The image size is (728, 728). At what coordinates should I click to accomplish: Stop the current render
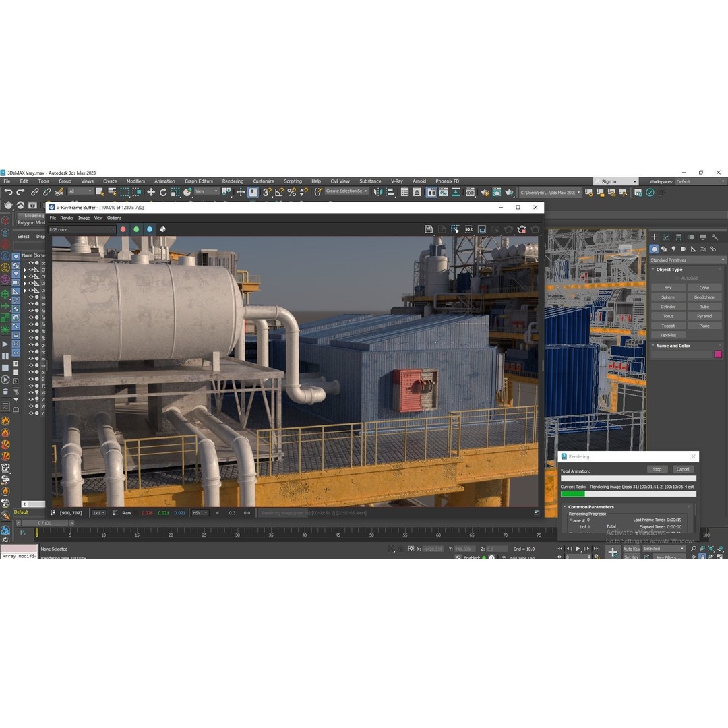657,468
